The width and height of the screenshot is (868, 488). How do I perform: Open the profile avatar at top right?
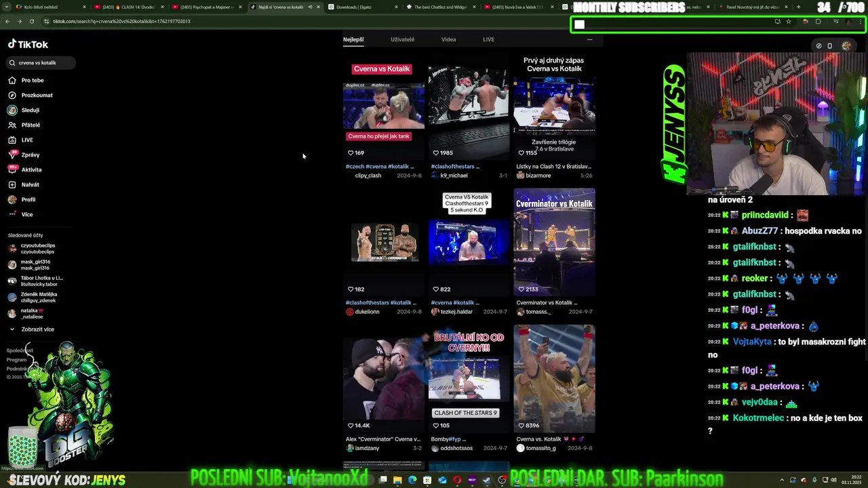[x=846, y=45]
